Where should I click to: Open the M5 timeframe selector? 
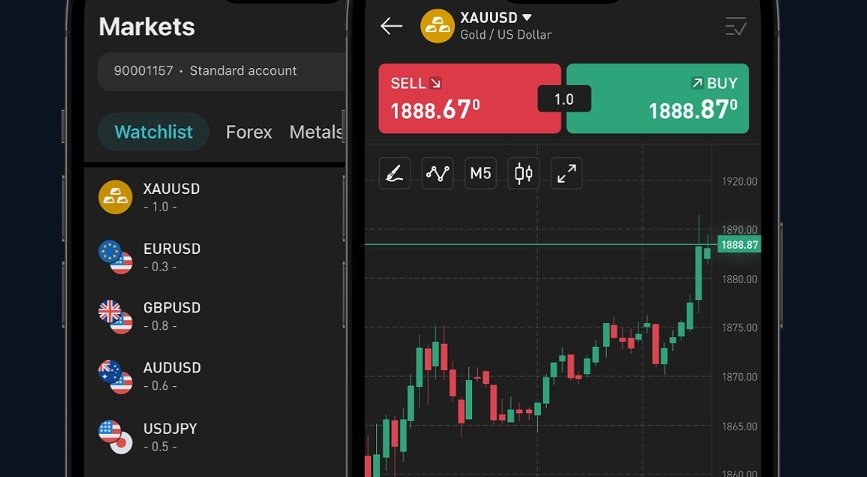coord(480,174)
